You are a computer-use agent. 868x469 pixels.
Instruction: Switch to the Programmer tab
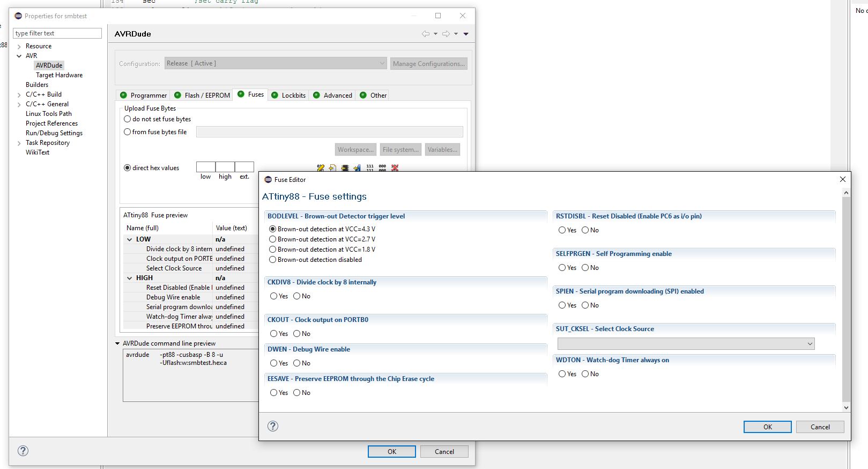[143, 96]
